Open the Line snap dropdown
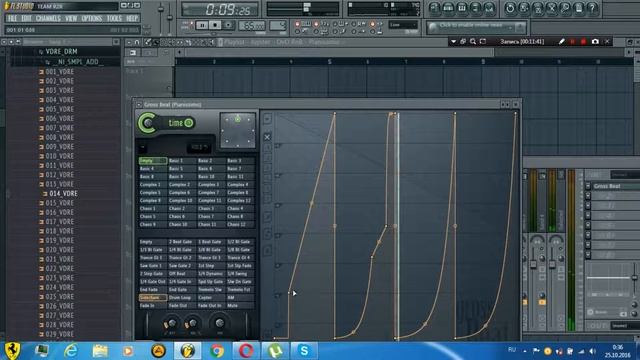The height and width of the screenshot is (360, 640). [403, 25]
